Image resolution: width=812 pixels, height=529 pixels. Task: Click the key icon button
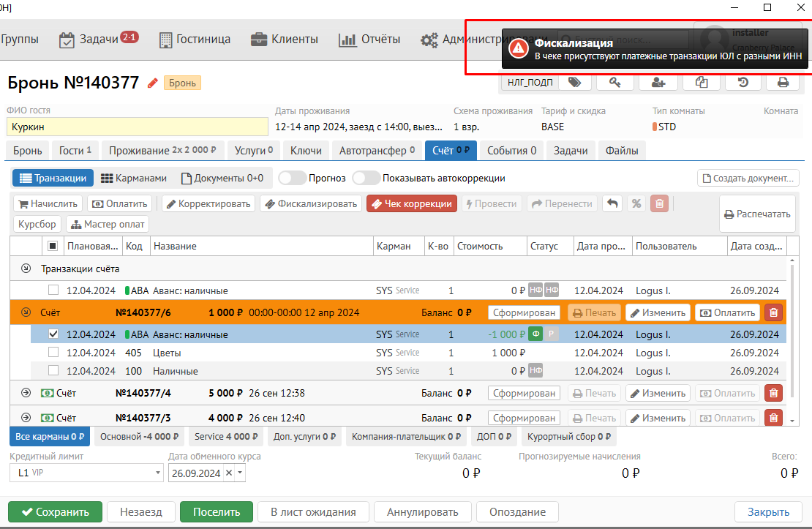click(616, 83)
